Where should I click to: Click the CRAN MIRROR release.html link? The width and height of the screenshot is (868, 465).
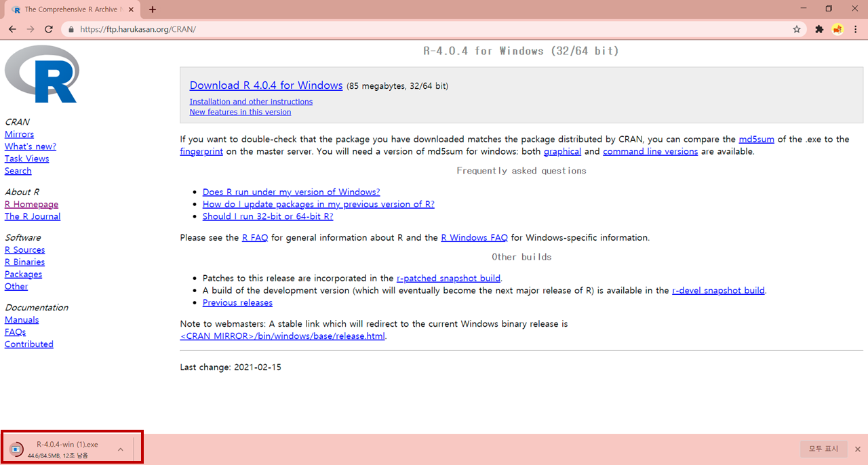(283, 336)
